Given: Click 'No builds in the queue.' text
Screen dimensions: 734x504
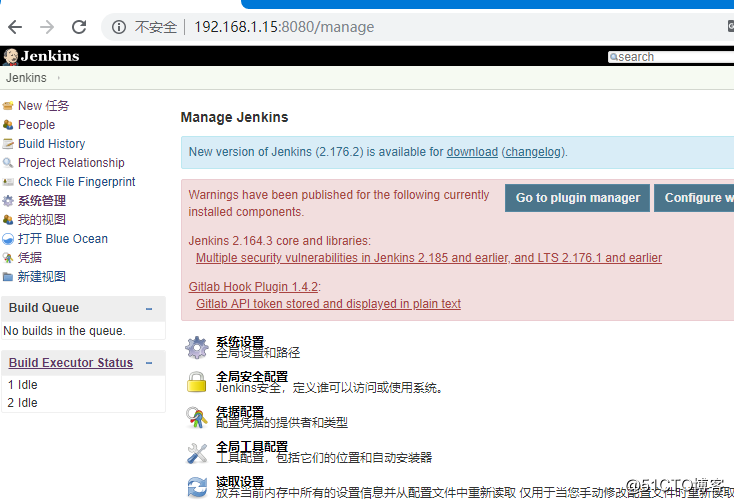Looking at the screenshot, I should [64, 331].
